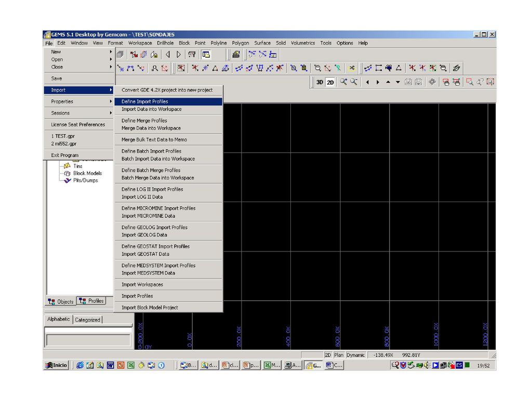
Task: Click the ES language tray indicator
Action: coord(459,365)
